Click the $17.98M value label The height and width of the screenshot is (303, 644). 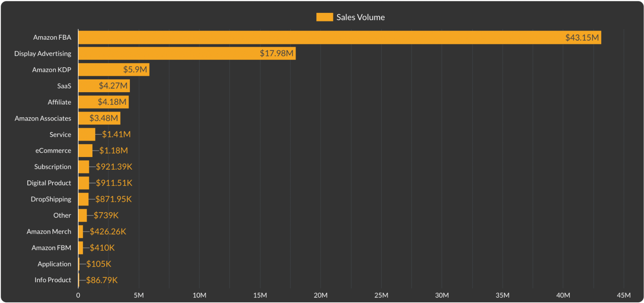pos(277,54)
